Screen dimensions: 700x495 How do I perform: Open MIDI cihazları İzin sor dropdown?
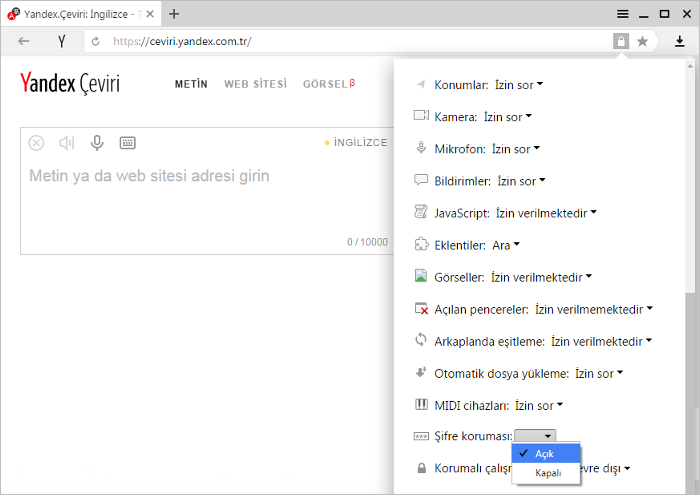pos(539,406)
